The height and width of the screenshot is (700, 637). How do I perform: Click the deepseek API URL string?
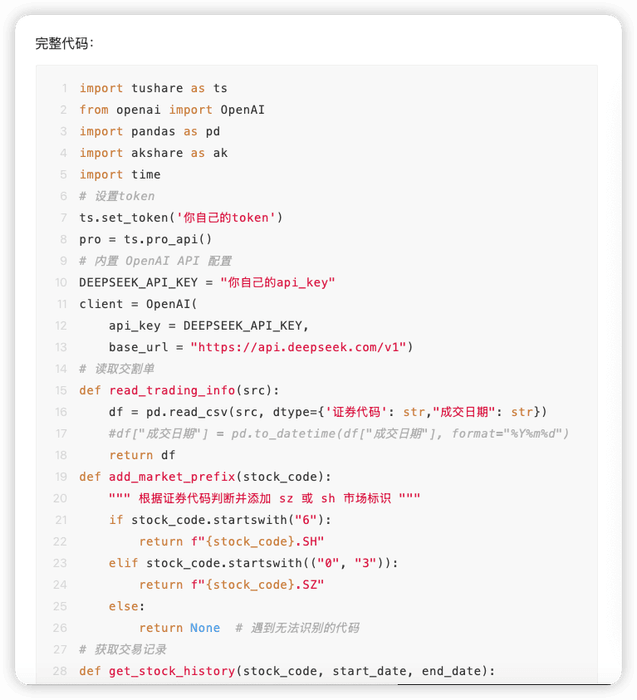298,347
